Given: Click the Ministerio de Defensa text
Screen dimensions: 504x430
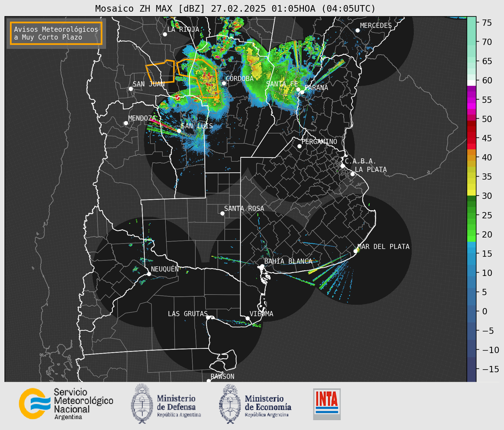Looking at the screenshot, I should (x=179, y=406).
